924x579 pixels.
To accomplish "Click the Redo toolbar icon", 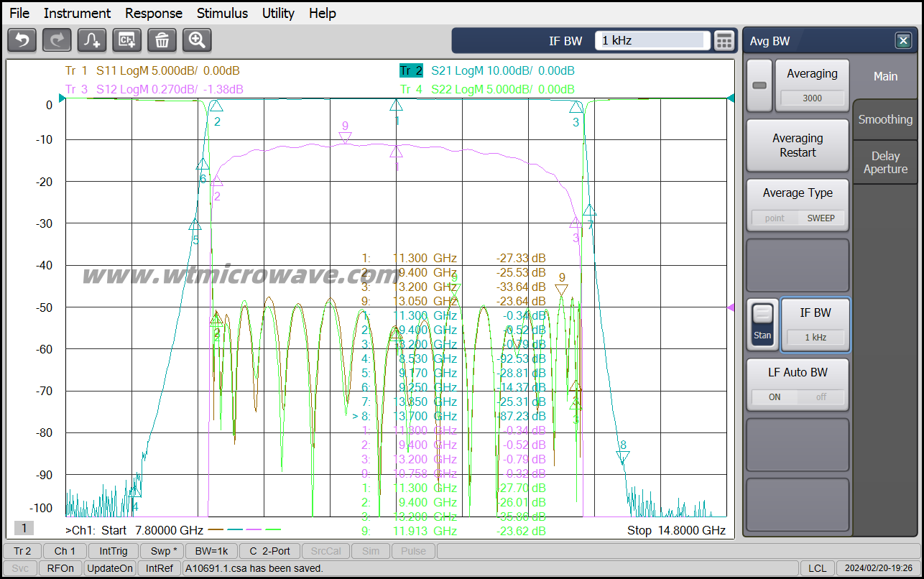I will 57,40.
